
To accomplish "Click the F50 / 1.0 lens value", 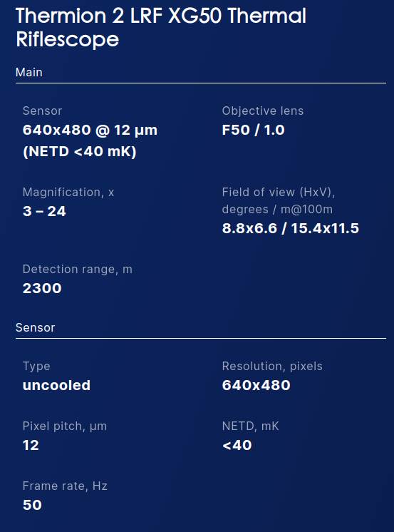I will (x=254, y=130).
